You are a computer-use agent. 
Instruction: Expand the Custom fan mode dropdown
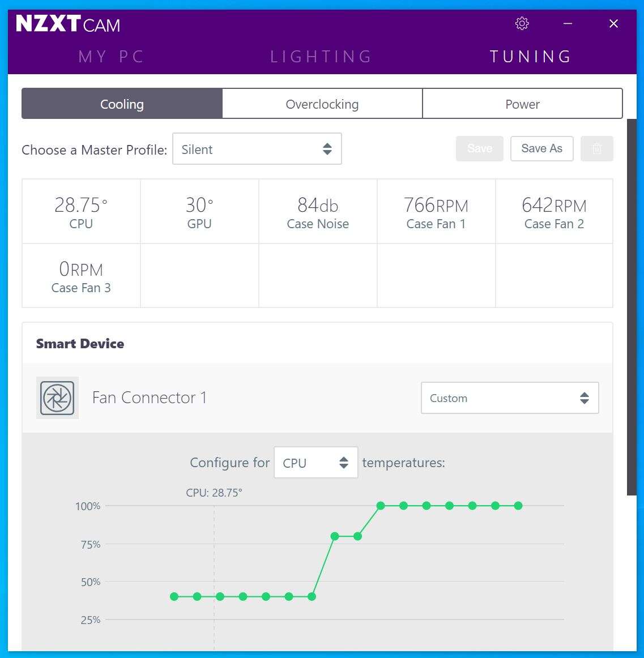coord(509,398)
